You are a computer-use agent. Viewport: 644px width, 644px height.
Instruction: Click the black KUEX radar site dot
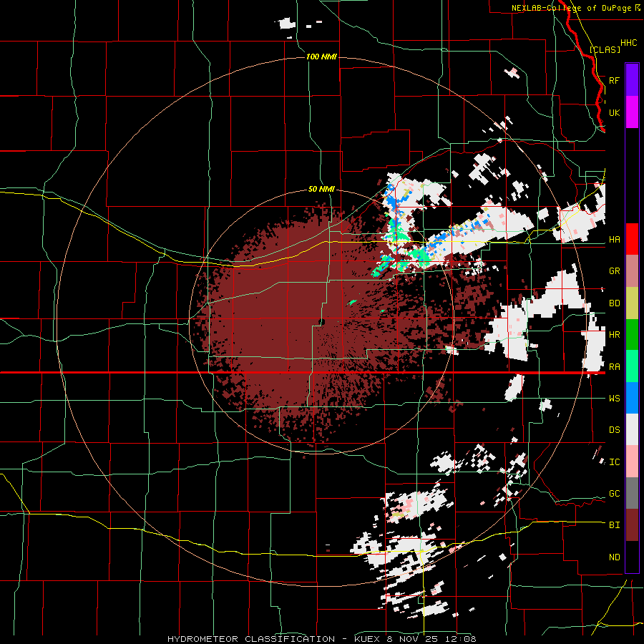[x=322, y=321]
